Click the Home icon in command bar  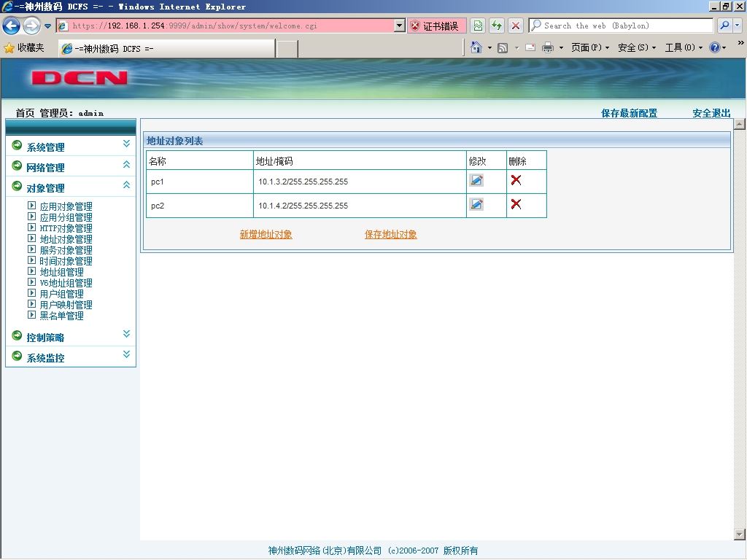click(x=476, y=47)
